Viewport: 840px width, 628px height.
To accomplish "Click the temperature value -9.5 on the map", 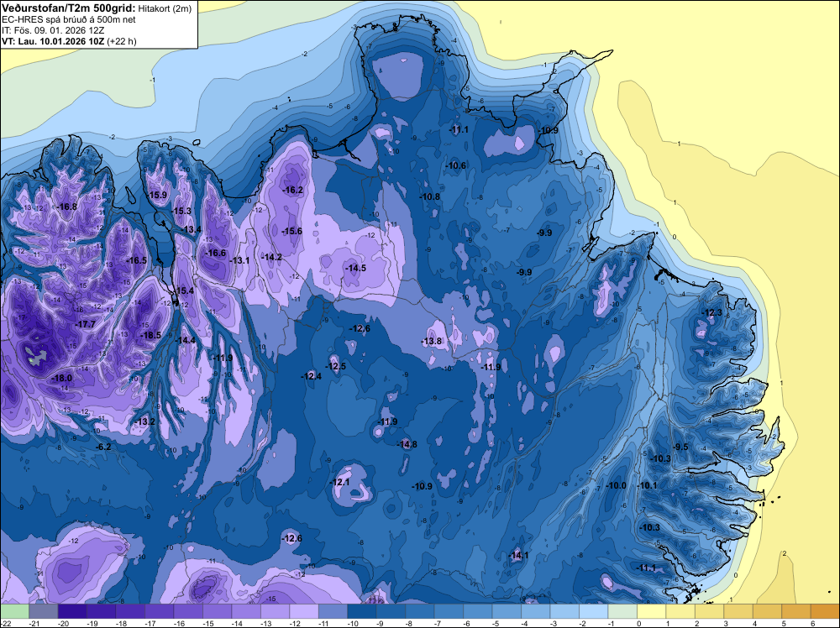I will (x=681, y=447).
